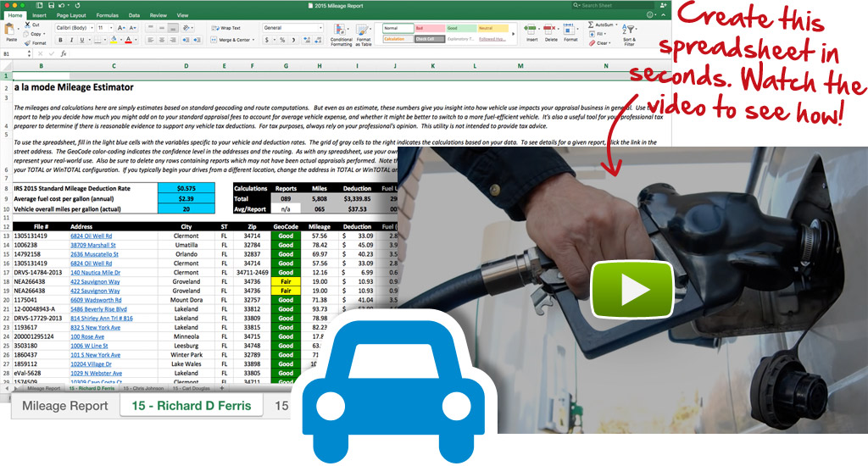Open the 6609 Wadsworth Rd link
Viewport: 868px width, 466px height.
[96, 300]
